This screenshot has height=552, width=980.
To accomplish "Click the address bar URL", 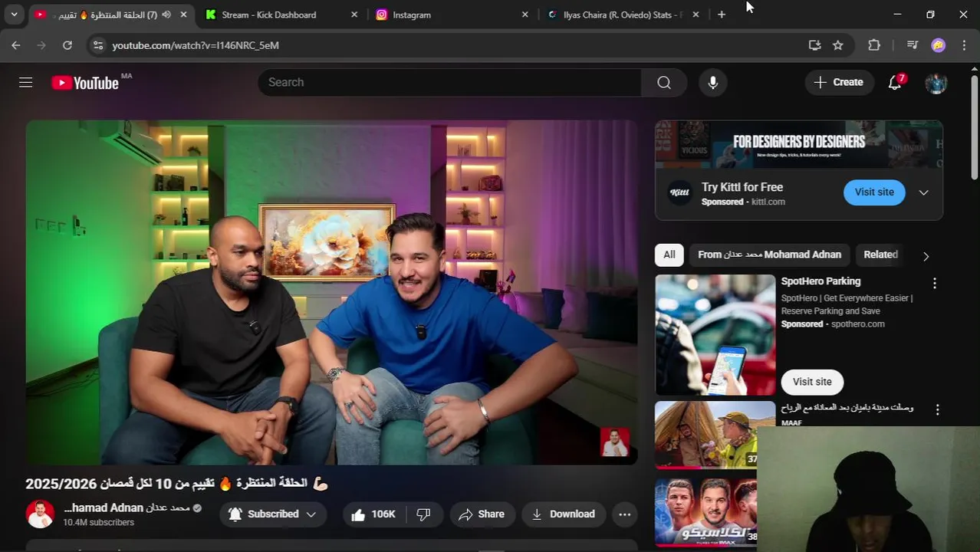I will pyautogui.click(x=196, y=45).
